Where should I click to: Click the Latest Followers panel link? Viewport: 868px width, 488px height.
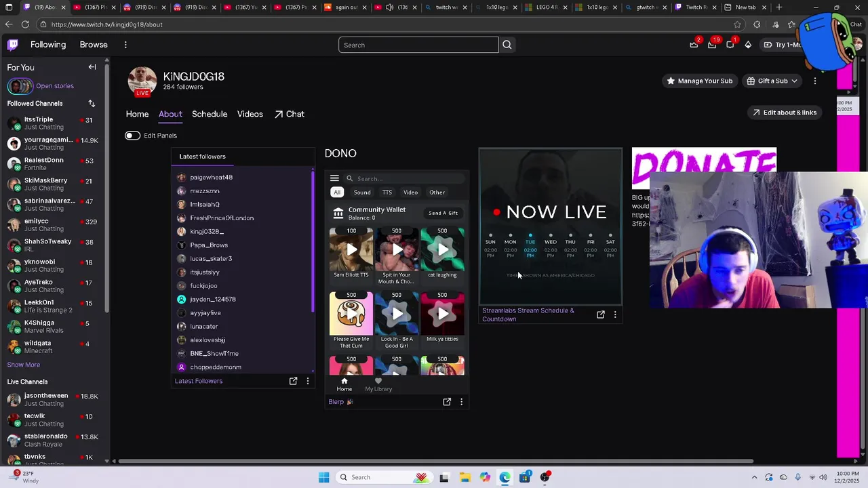[x=199, y=381]
